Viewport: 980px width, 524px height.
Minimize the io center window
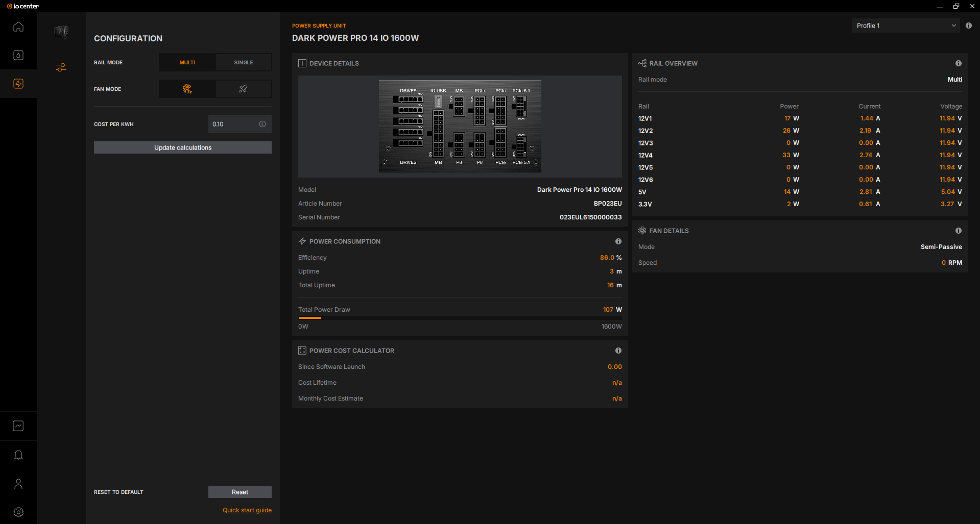(x=939, y=6)
